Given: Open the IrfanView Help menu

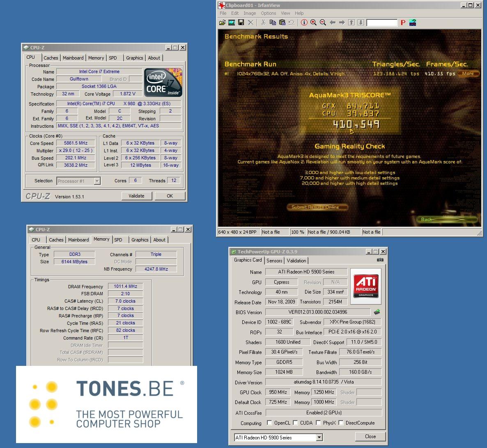Looking at the screenshot, I should (x=299, y=13).
